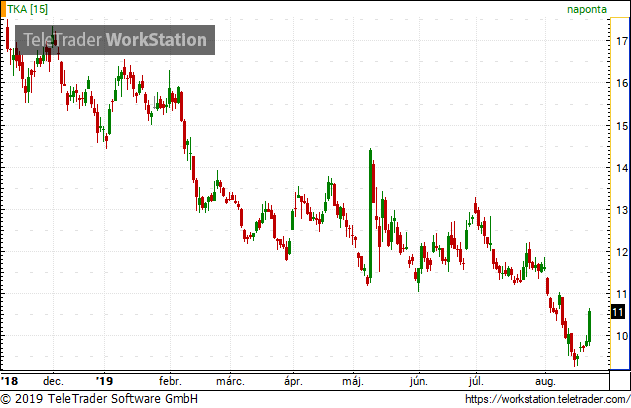Image resolution: width=631 pixels, height=408 pixels.
Task: Click the current price marker 11
Action: click(x=618, y=312)
